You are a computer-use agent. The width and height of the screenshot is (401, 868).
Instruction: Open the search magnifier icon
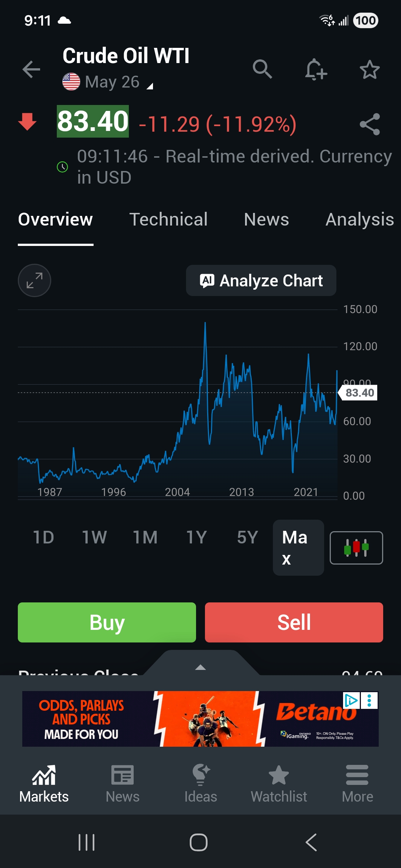262,69
